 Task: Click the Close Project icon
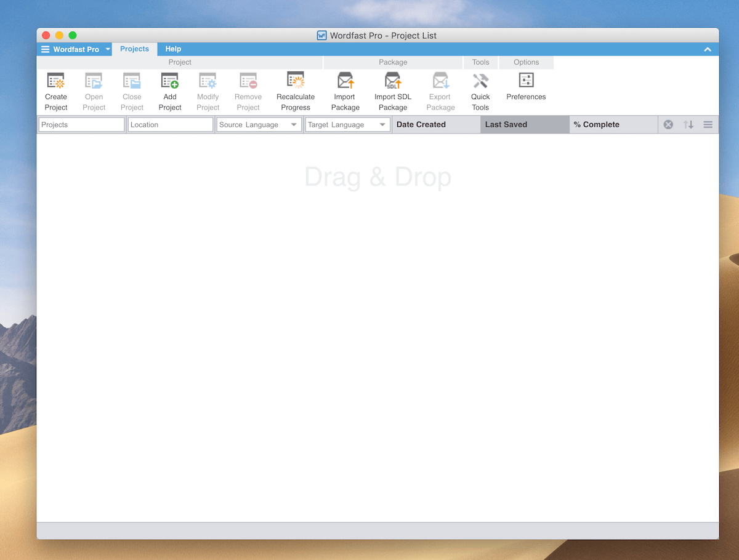pos(132,81)
